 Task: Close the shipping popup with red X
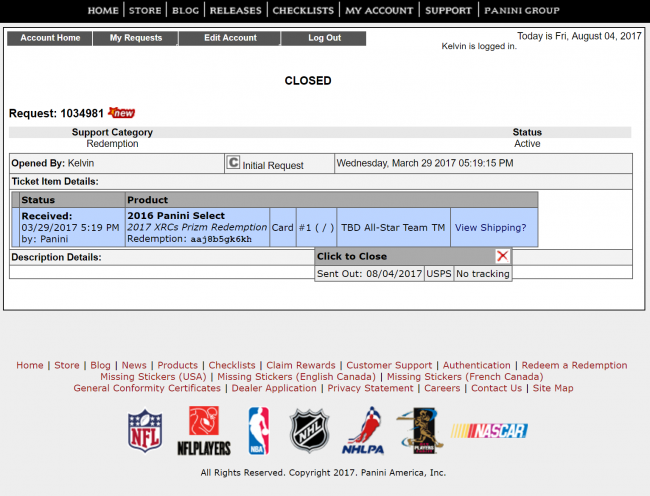(502, 256)
